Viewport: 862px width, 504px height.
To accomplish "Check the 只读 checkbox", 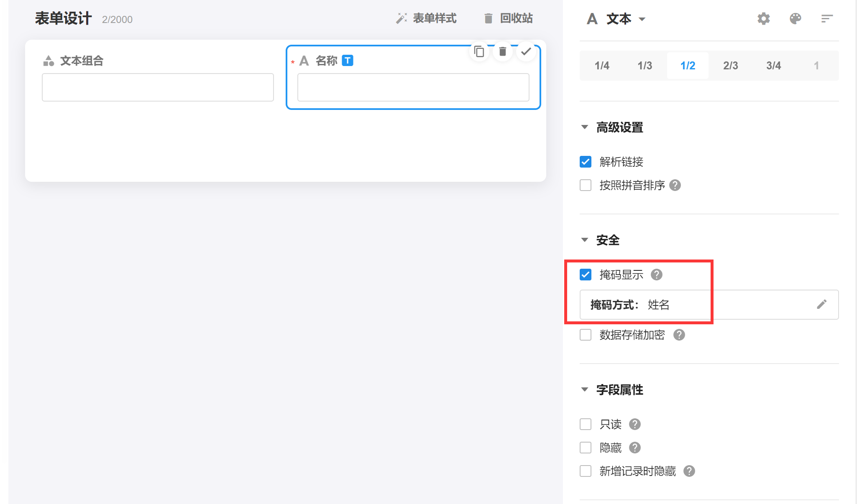I will coord(586,424).
